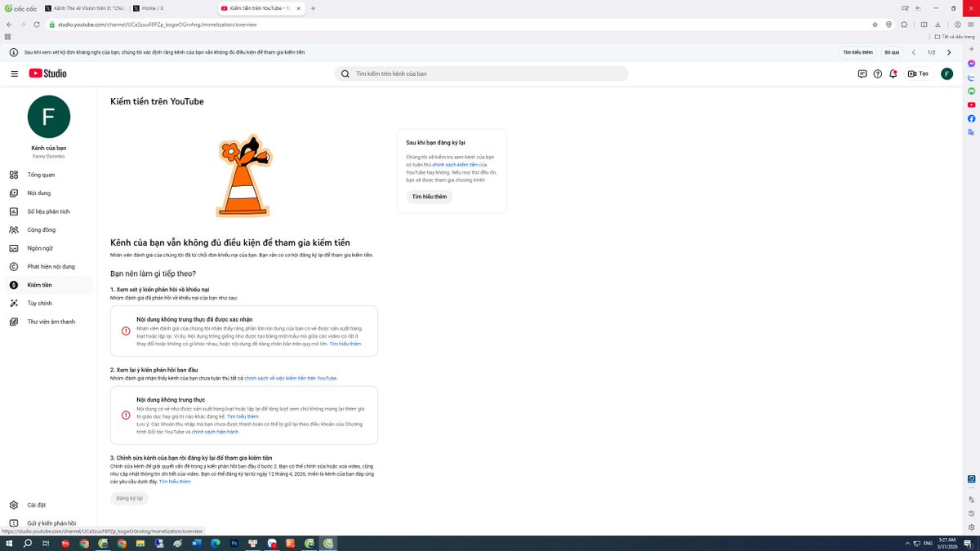Click the Tạo create button
The width and height of the screenshot is (980, 551).
point(919,73)
